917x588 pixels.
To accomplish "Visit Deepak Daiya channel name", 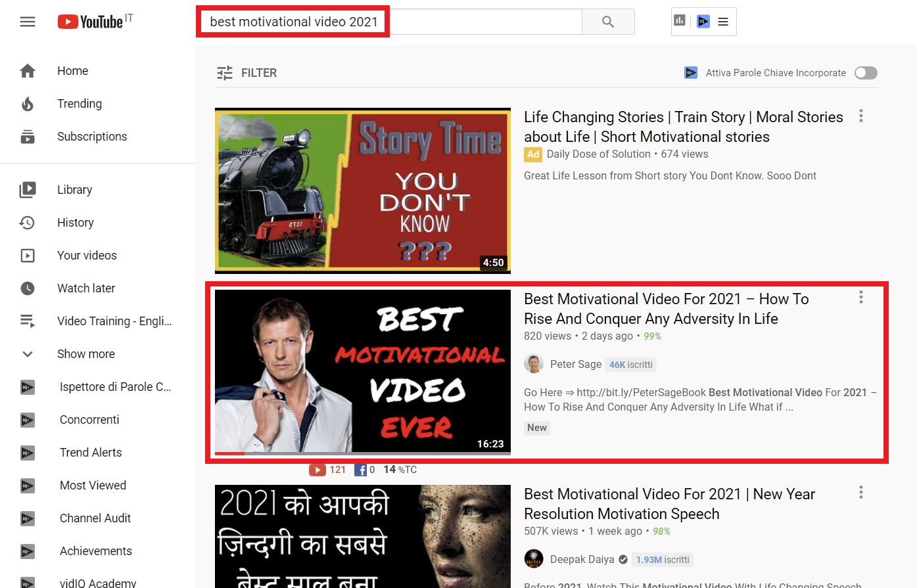I will tap(582, 559).
